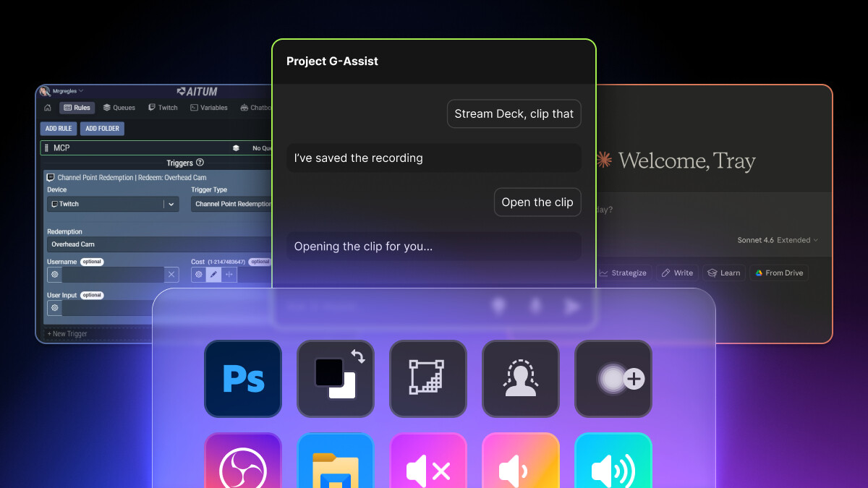Click into the User Input text field
The image size is (868, 488).
click(107, 308)
